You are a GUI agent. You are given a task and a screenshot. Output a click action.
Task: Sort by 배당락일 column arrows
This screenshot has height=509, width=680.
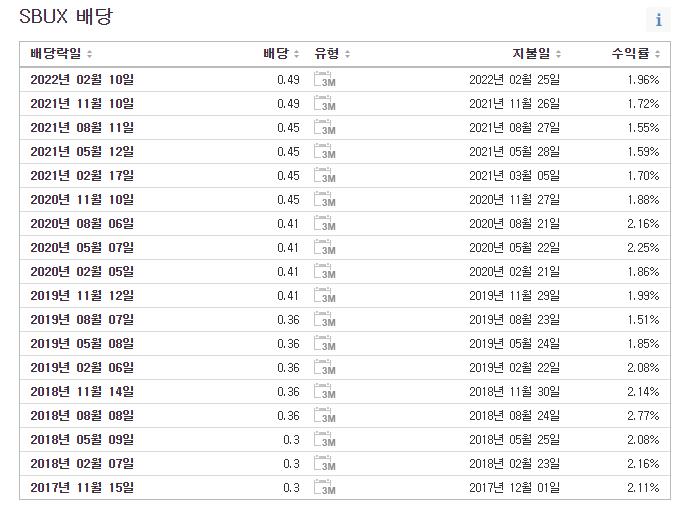coord(89,54)
